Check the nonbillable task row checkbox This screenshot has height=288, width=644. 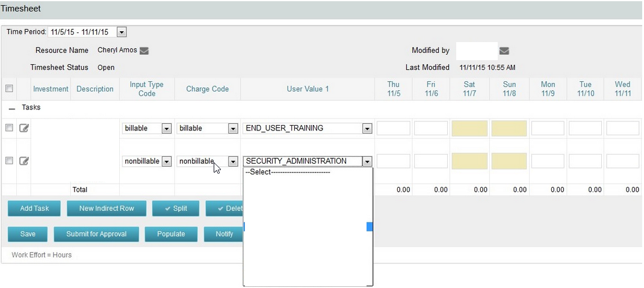click(x=9, y=161)
